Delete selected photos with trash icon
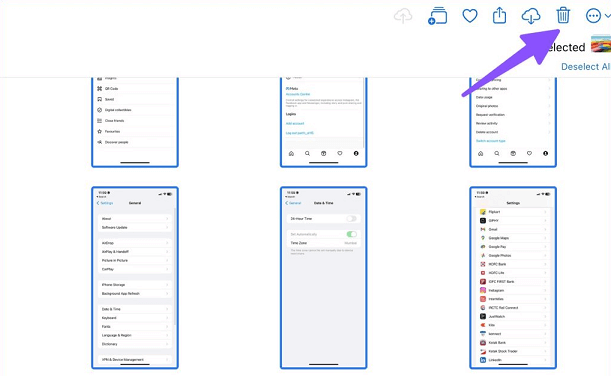This screenshot has width=611, height=376. click(563, 15)
